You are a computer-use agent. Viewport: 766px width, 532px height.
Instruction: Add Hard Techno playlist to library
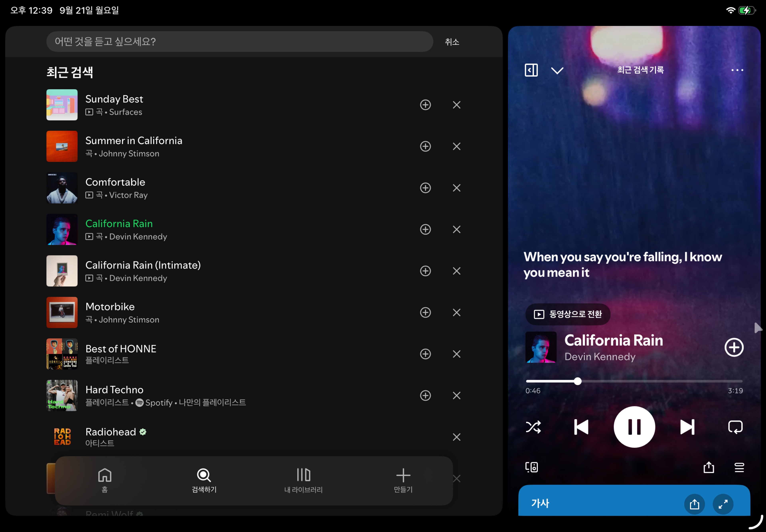click(x=425, y=395)
